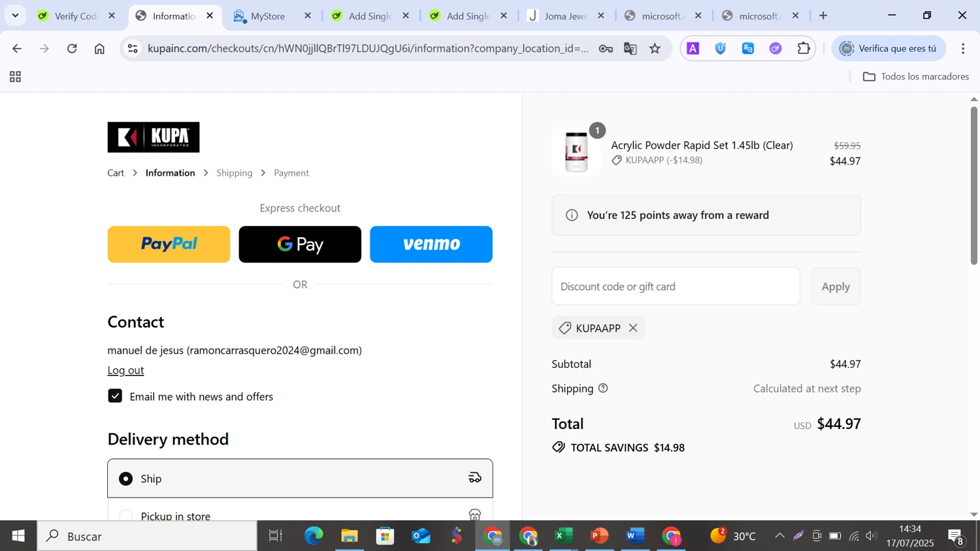Click the shipping truck icon in Ship row
Image resolution: width=980 pixels, height=551 pixels.
pyautogui.click(x=475, y=478)
